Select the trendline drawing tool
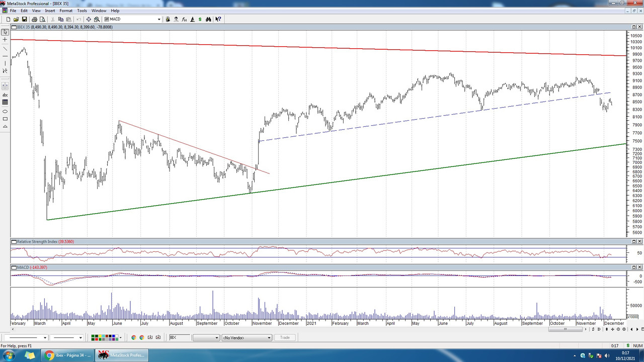644x362 pixels. [5, 49]
